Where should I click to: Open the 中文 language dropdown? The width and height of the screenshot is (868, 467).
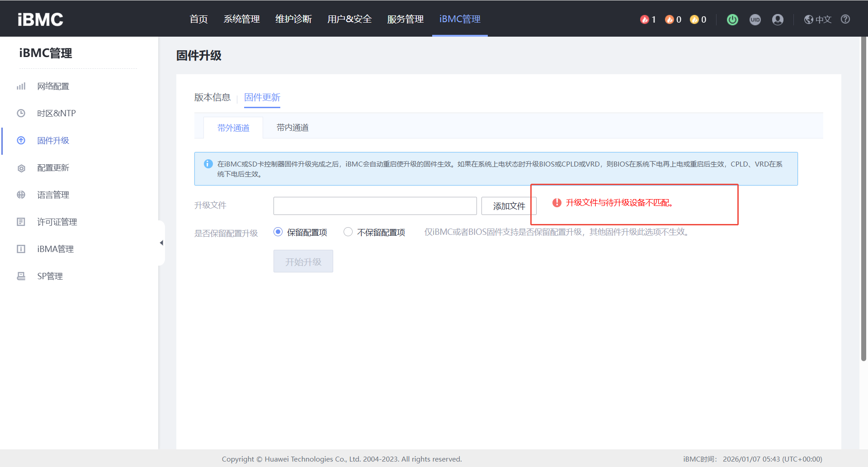tap(818, 19)
